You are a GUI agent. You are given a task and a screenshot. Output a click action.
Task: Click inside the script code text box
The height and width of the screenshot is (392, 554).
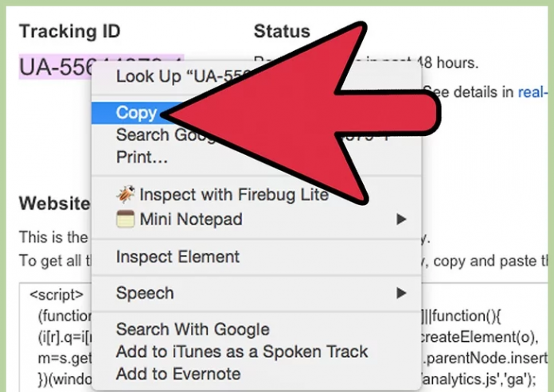pos(56,334)
